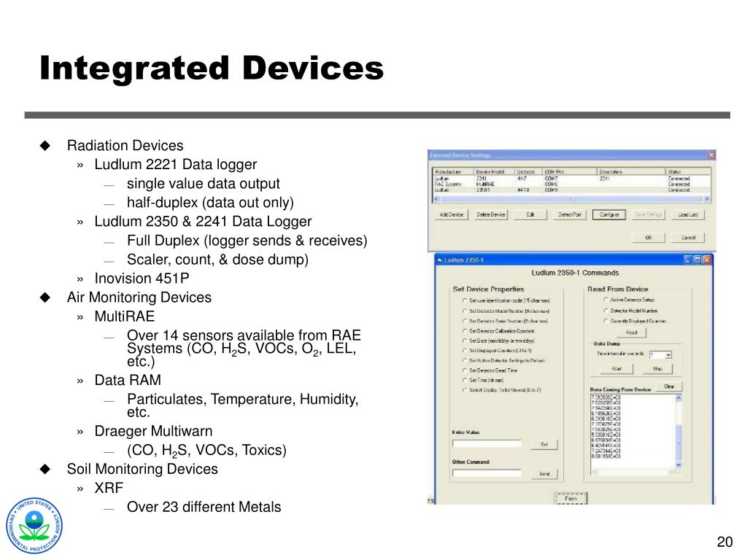The width and height of the screenshot is (747, 560).
Task: Stop the data dump
Action: tap(657, 368)
